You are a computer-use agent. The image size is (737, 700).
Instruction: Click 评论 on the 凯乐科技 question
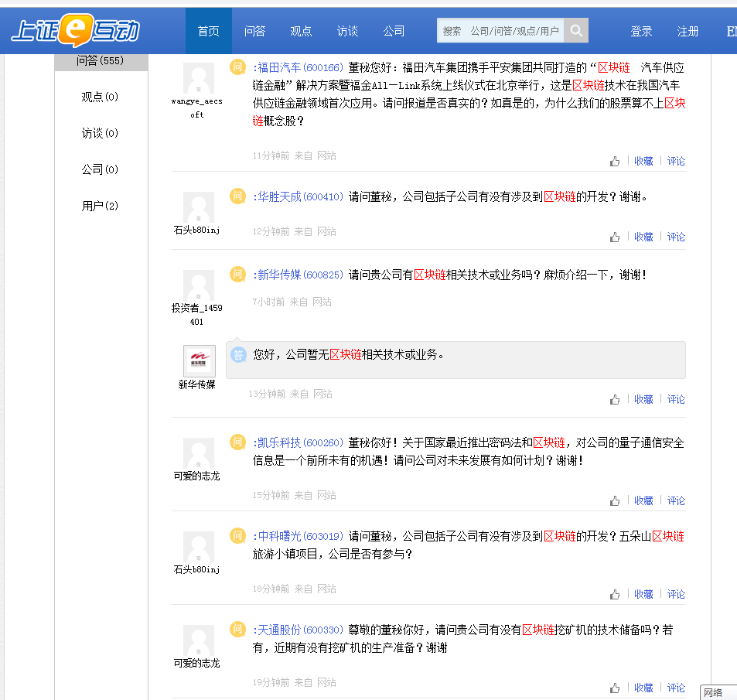(676, 500)
